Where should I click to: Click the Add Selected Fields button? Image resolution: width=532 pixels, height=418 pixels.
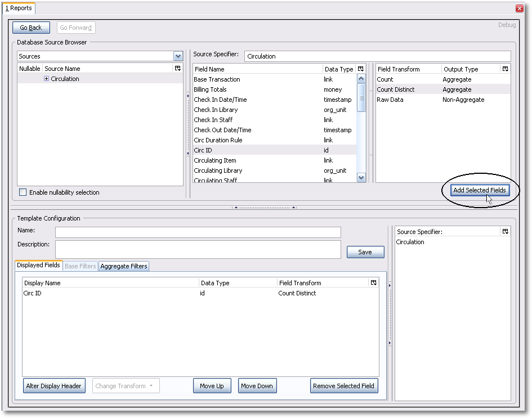pos(479,190)
